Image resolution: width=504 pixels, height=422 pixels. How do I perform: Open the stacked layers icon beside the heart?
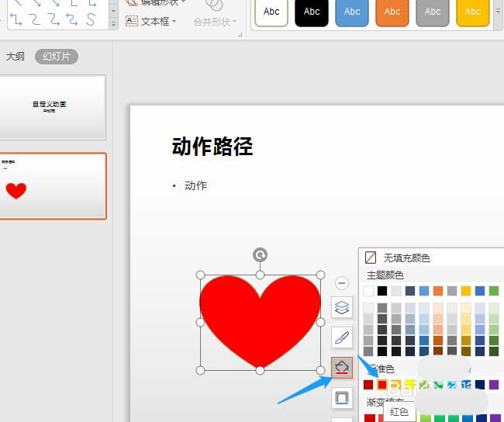pos(342,307)
